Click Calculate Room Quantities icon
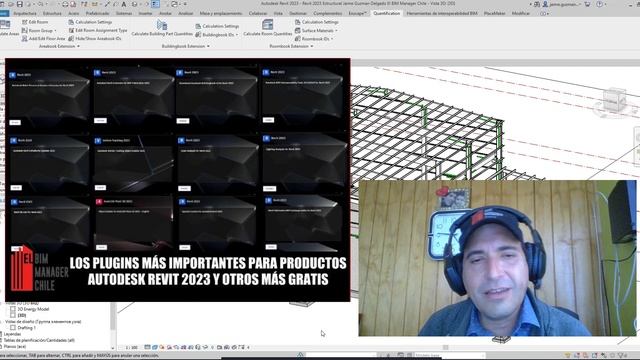The image size is (640, 360). pyautogui.click(x=267, y=24)
